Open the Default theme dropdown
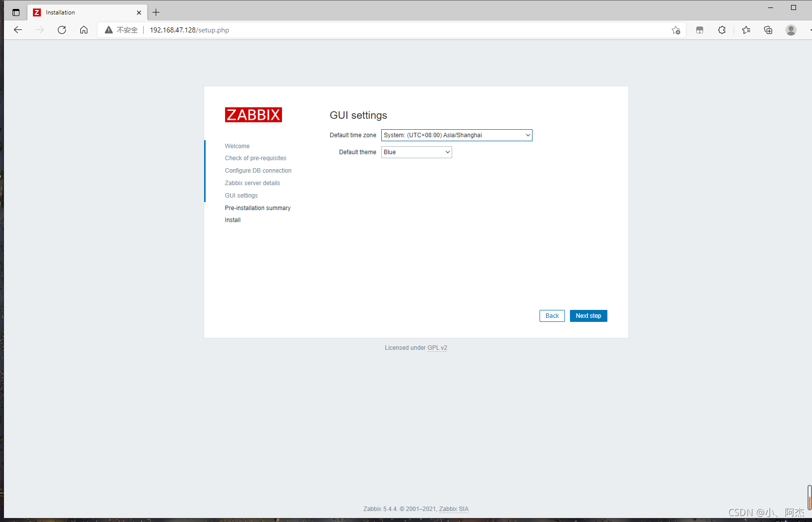This screenshot has width=812, height=522. (417, 152)
